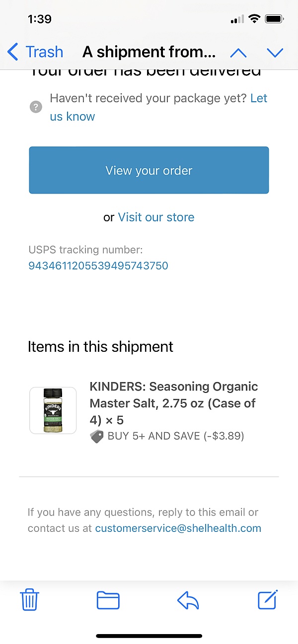Tap the Kinder's Master Salt product thumbnail

pyautogui.click(x=53, y=410)
